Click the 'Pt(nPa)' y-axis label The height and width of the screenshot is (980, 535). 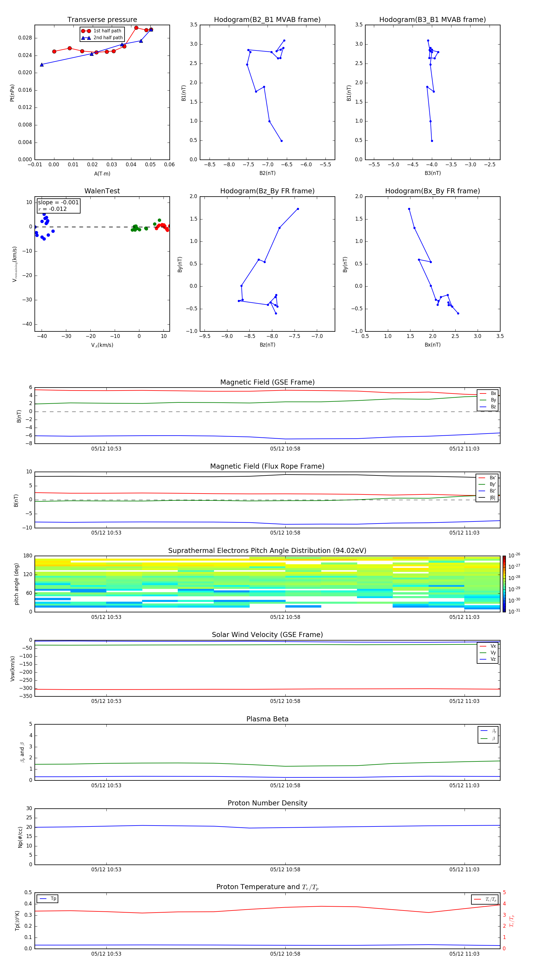12,93
